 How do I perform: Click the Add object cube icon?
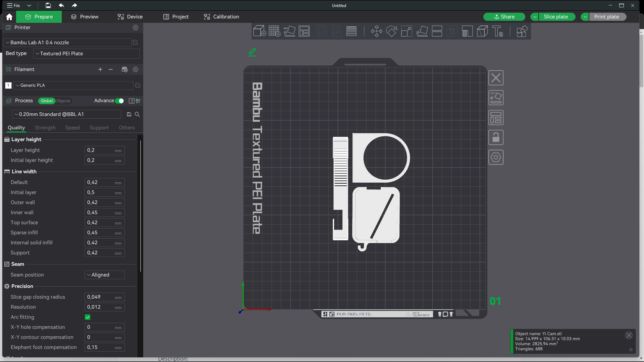pyautogui.click(x=260, y=31)
